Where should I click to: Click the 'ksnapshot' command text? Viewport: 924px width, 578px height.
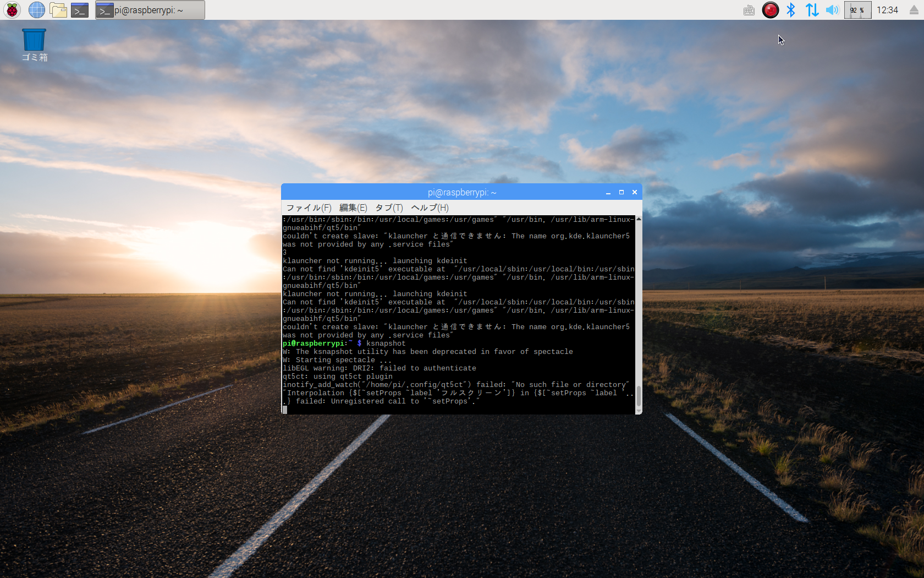pos(386,343)
